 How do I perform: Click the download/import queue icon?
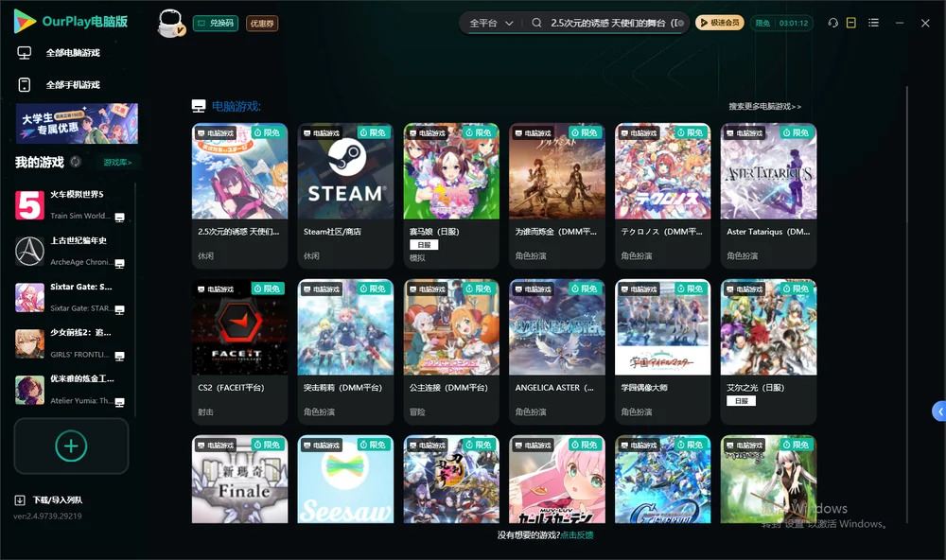[x=19, y=499]
